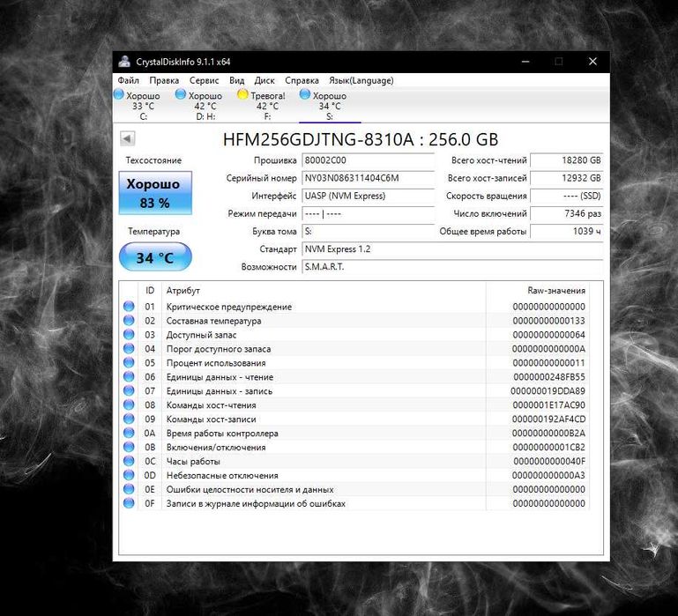
Task: Go to previous disk with left arrow button
Action: (x=127, y=138)
